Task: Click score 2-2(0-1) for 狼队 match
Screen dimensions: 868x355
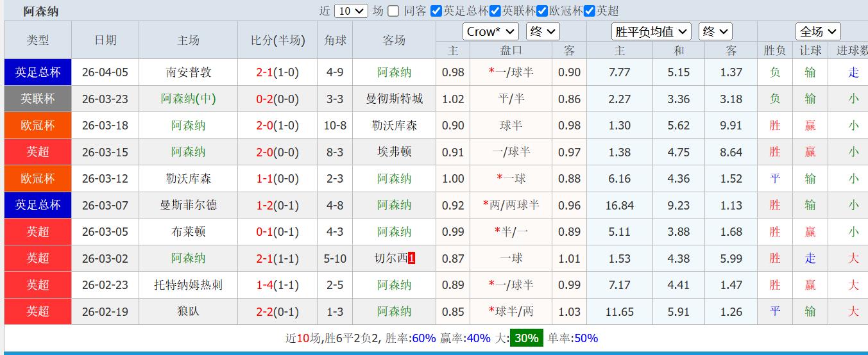Action: coord(278,311)
